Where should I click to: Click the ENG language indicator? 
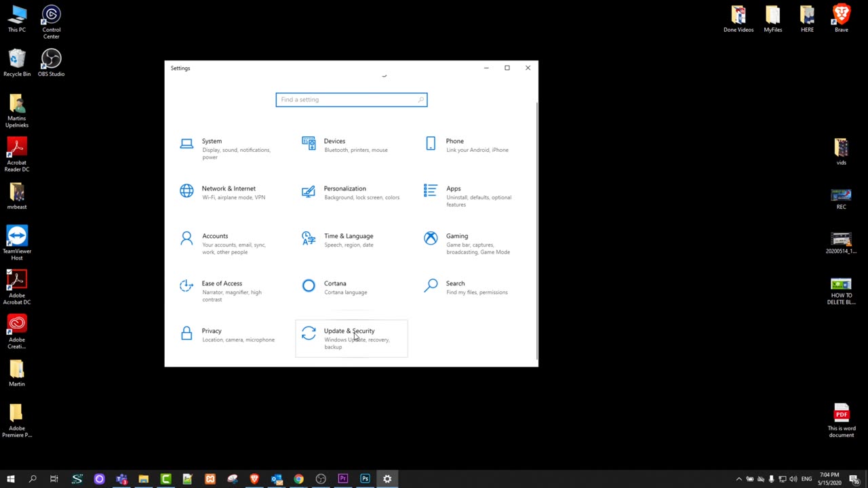point(807,479)
